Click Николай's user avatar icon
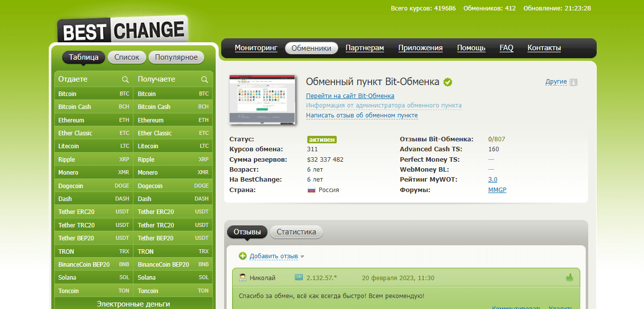 243,278
